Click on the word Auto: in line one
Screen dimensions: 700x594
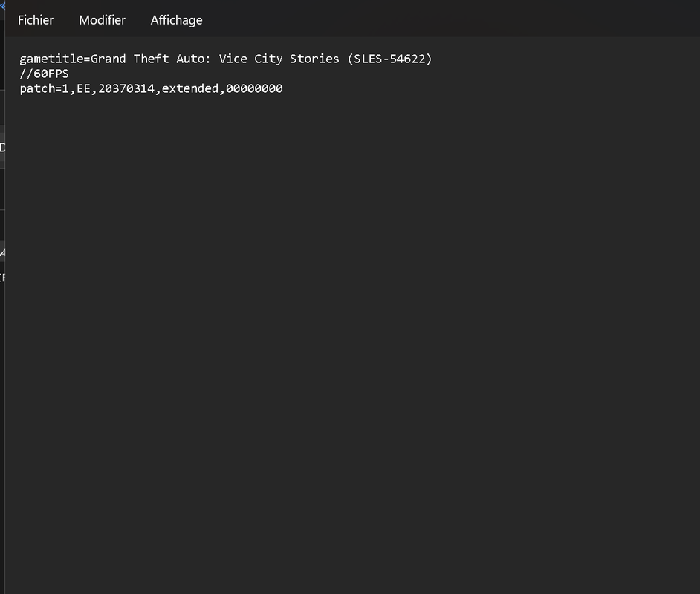(193, 59)
